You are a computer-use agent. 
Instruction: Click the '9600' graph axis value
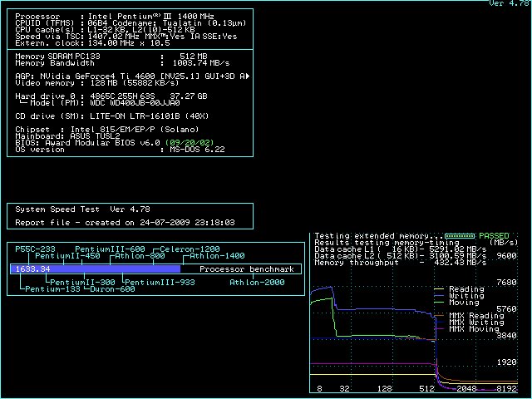(x=506, y=256)
